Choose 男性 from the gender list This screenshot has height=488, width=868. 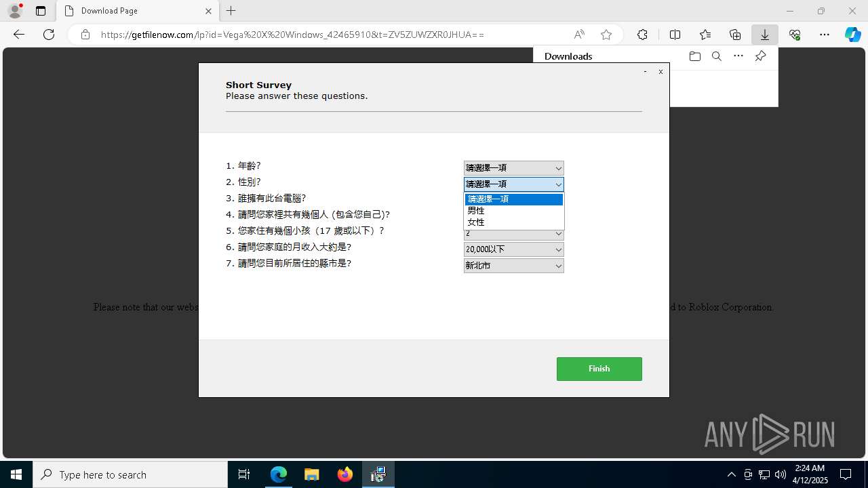[513, 211]
